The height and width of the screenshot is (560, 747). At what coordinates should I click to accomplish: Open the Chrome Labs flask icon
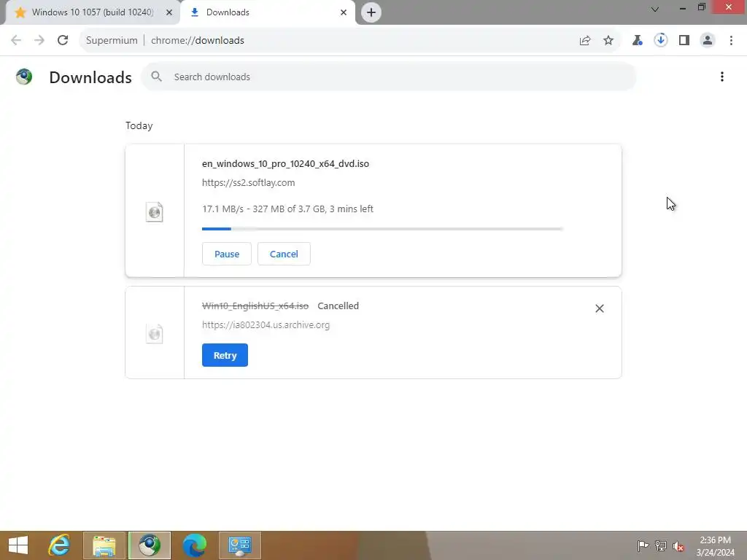click(638, 41)
